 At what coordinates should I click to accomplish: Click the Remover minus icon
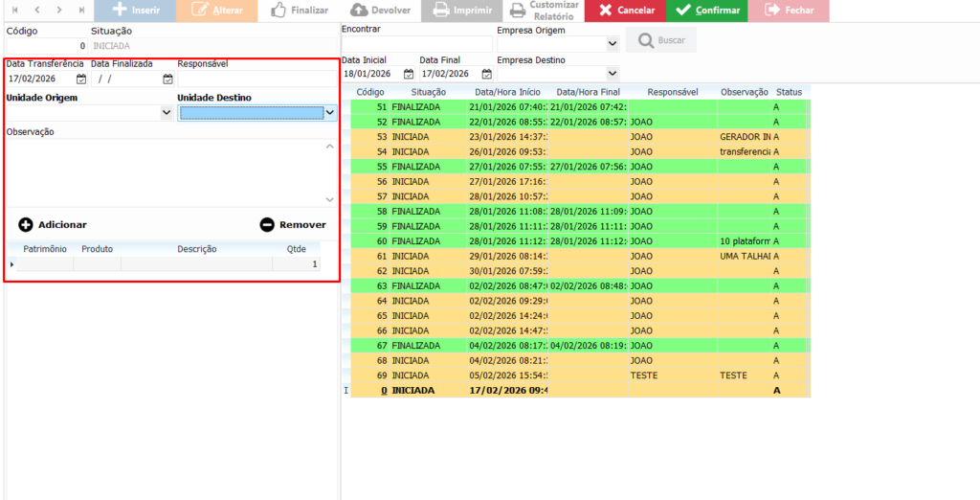(267, 225)
